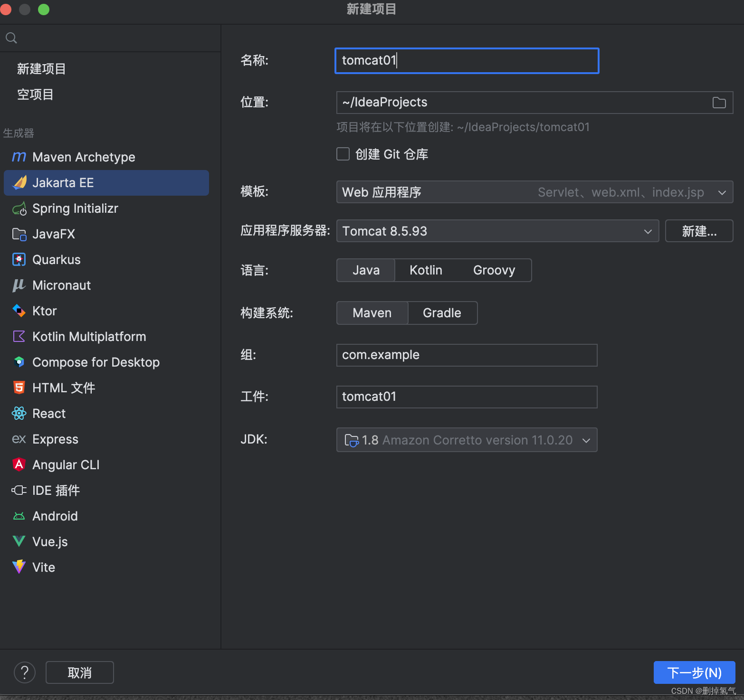Viewport: 744px width, 700px height.
Task: Click the Quarkus logo icon
Action: click(x=19, y=259)
